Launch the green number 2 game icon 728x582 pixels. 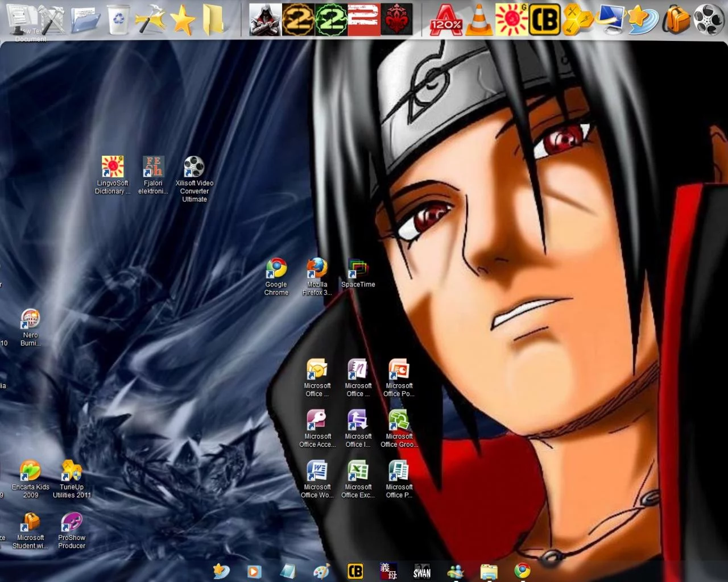click(331, 19)
